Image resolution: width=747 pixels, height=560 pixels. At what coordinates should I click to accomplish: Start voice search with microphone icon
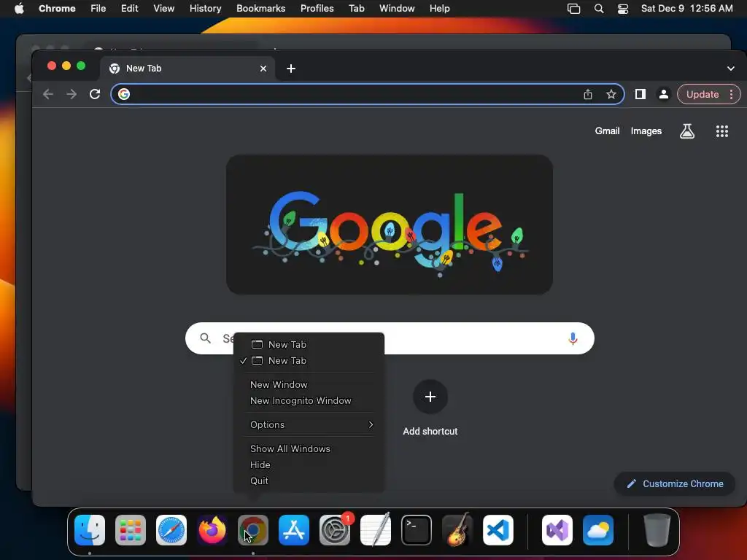click(573, 338)
